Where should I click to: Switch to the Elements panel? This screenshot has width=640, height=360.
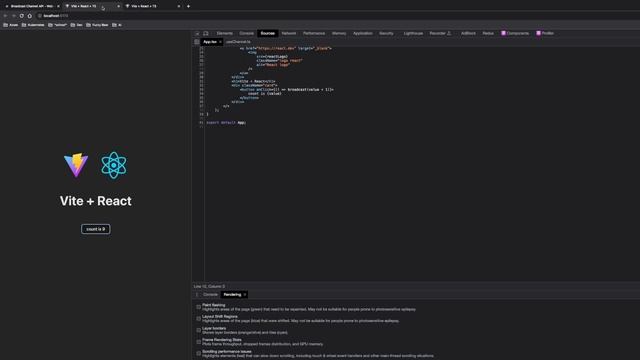224,33
